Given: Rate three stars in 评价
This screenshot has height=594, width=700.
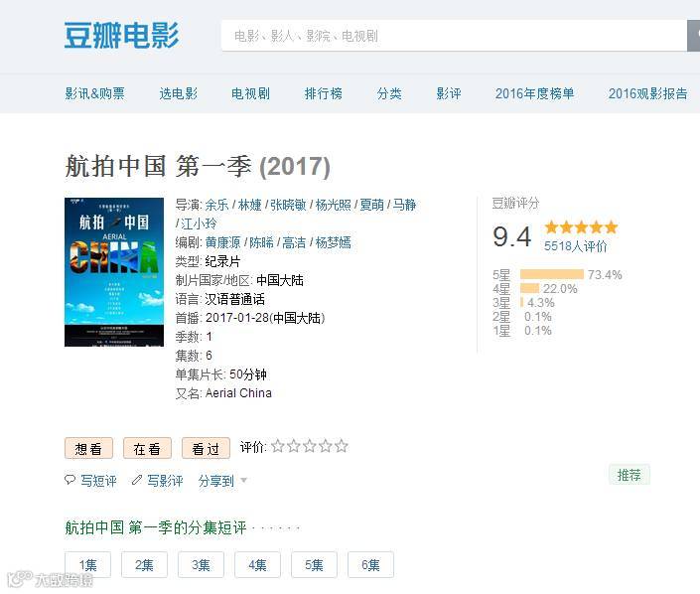Looking at the screenshot, I should pos(310,446).
